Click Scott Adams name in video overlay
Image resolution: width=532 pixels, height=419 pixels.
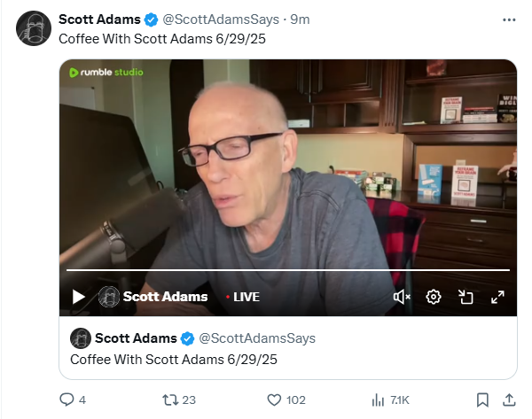[x=165, y=297]
